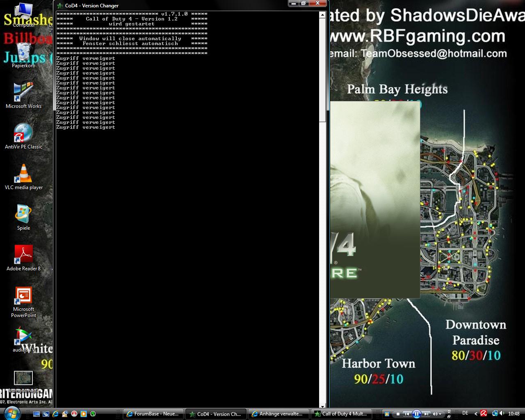Click the console scrollbar down arrow
Screen dimensions: 525x420
click(x=322, y=406)
